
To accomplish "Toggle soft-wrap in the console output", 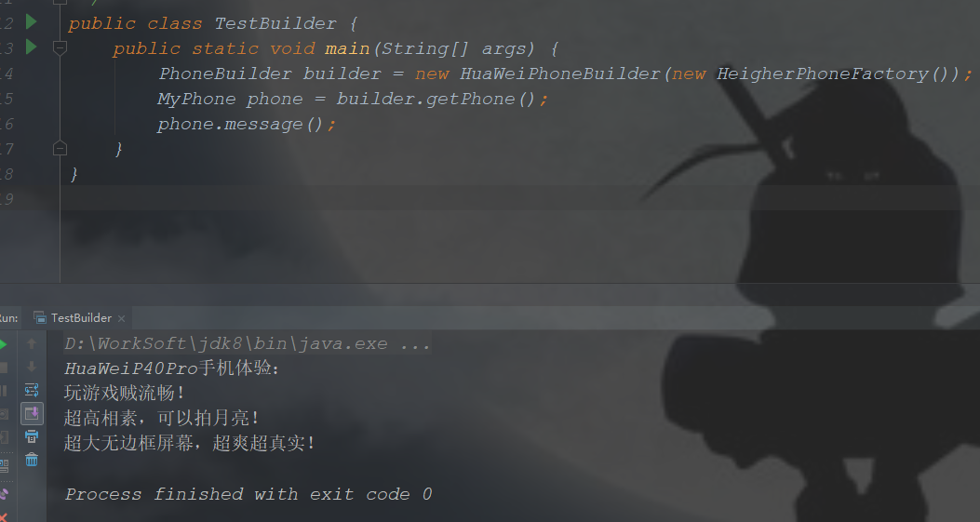I will click(x=32, y=390).
